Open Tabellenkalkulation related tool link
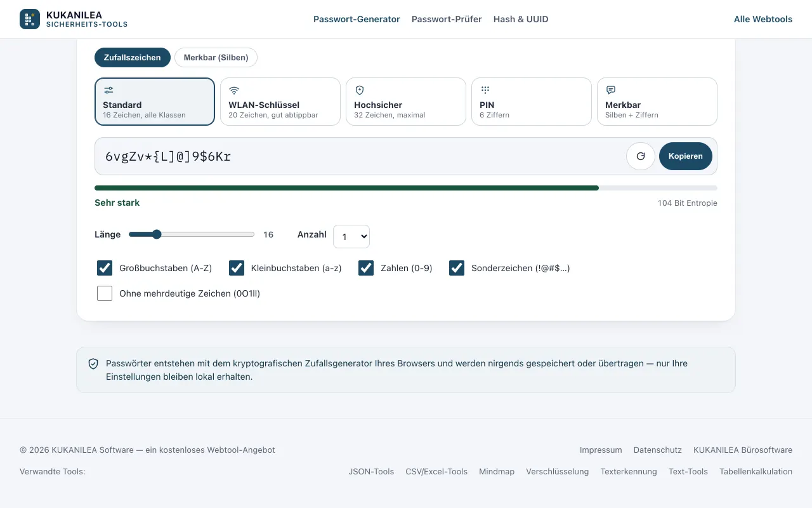The width and height of the screenshot is (812, 508). 756,471
